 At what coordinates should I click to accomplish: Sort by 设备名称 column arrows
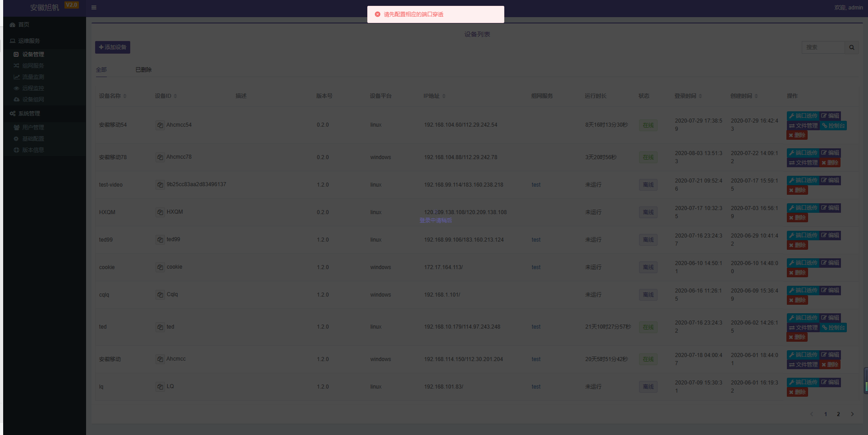tap(125, 96)
